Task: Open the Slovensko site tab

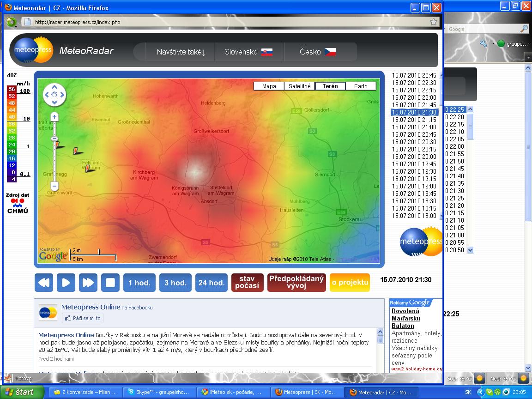Action: coord(248,52)
